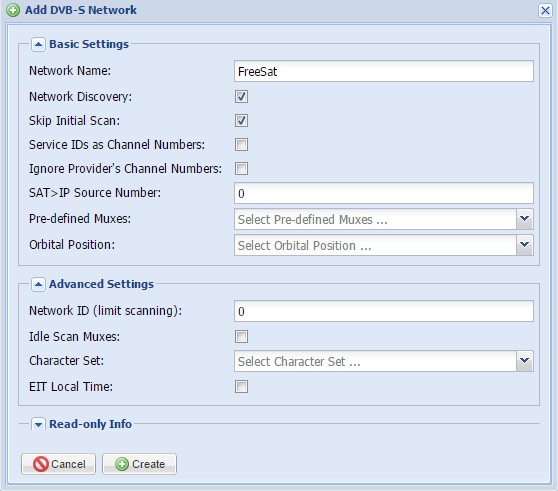558x491 pixels.
Task: Enable Service IDs as Channel Numbers
Action: coord(241,145)
